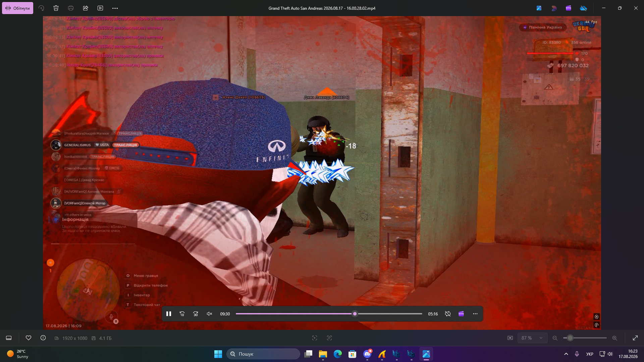
Task: Open Discord from the taskbar
Action: click(x=367, y=354)
